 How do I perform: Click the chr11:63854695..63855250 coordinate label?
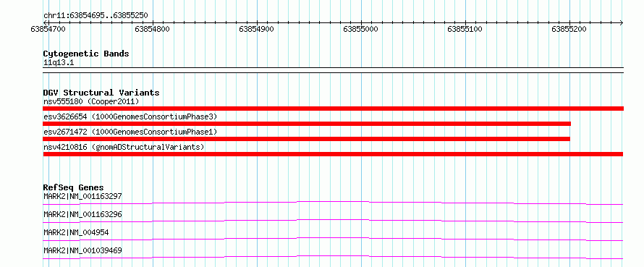[96, 16]
